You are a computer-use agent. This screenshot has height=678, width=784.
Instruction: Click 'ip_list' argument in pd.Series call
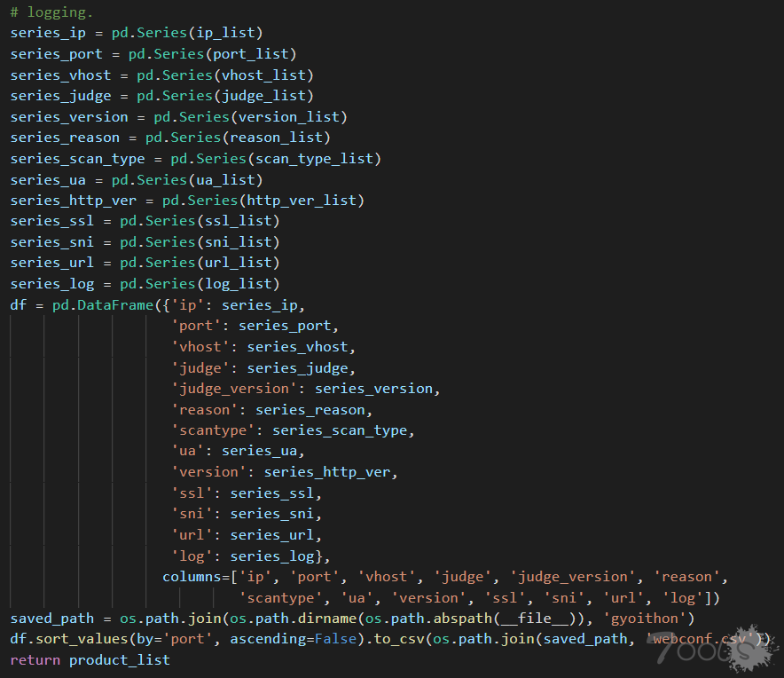coord(225,33)
